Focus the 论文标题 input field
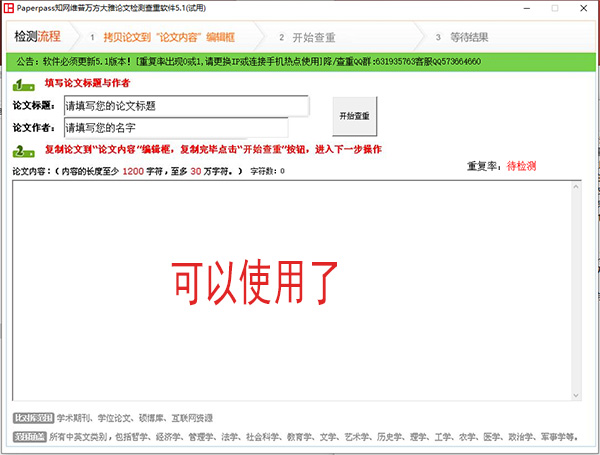 tap(186, 106)
